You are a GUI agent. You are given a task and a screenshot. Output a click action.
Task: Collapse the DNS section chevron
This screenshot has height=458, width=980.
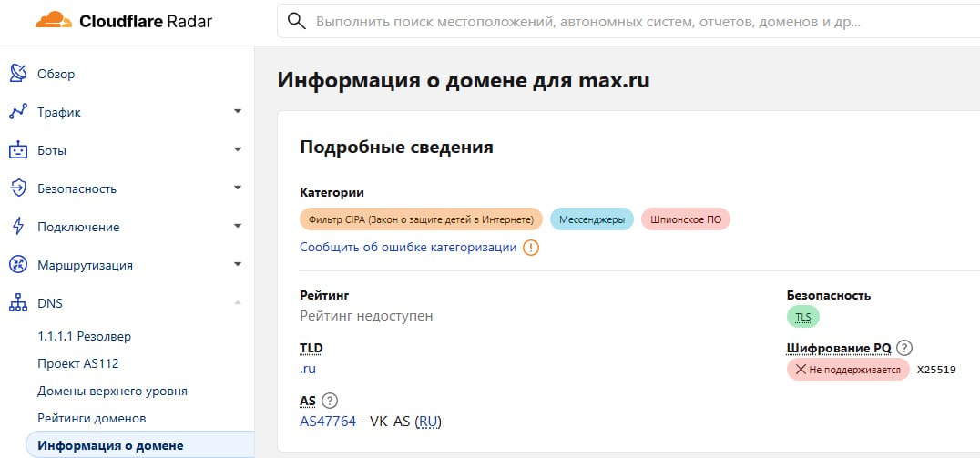[x=238, y=303]
